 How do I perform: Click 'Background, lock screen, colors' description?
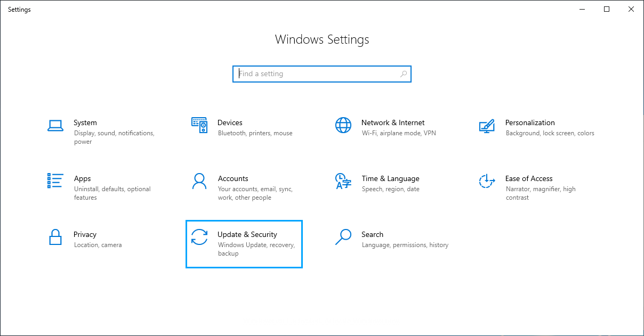550,133
